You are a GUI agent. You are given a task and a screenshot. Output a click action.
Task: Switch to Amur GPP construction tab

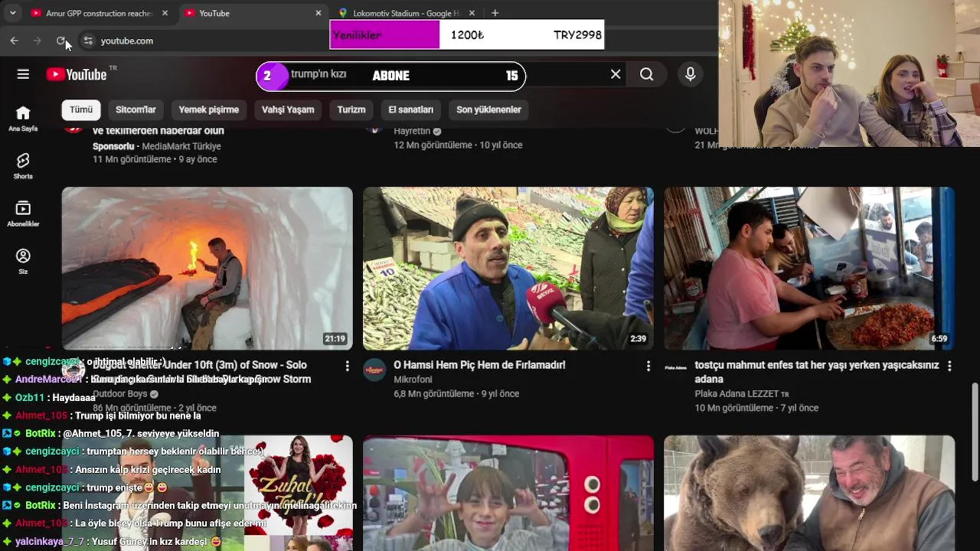tap(100, 13)
